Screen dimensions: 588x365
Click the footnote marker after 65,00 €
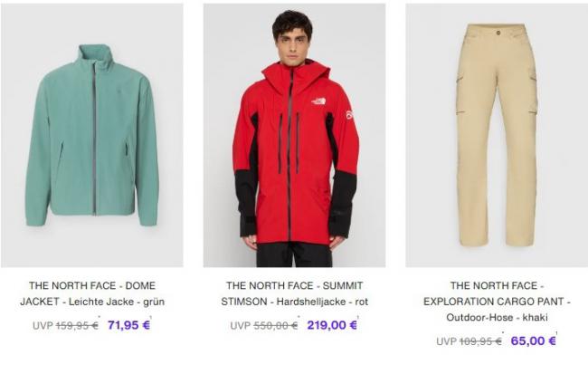point(557,333)
